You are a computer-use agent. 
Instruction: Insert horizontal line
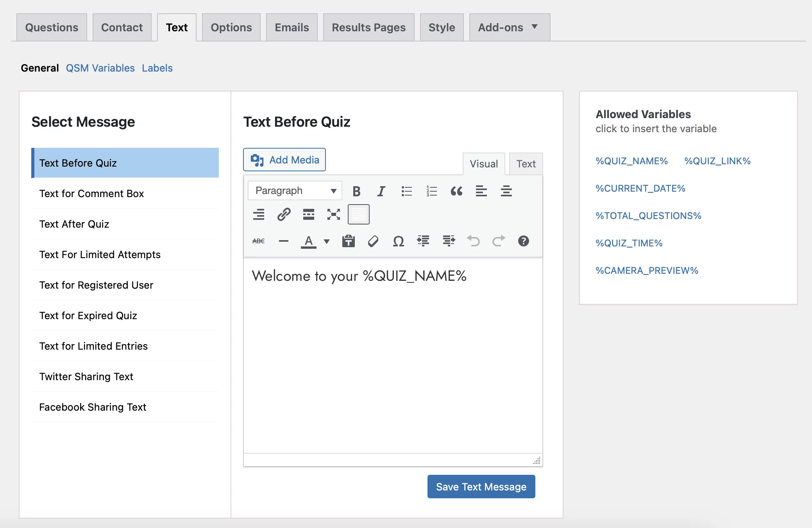pyautogui.click(x=284, y=241)
